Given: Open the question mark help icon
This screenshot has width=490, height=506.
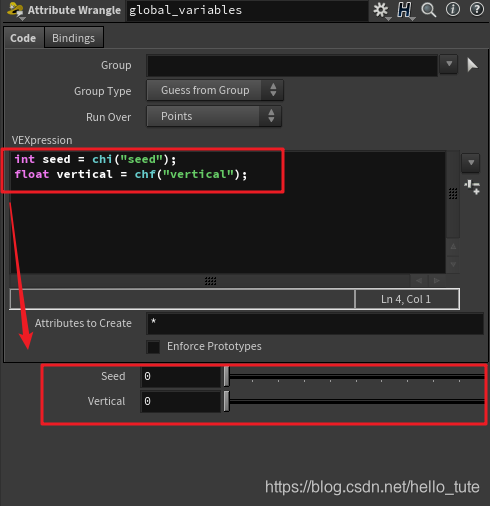Looking at the screenshot, I should pyautogui.click(x=477, y=9).
